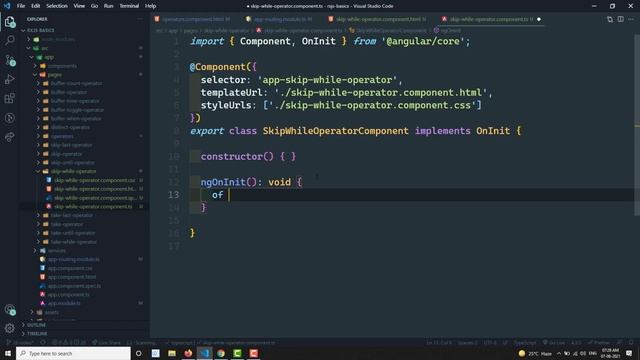Open the Help menu
This screenshot has height=360, width=640.
[151, 6]
